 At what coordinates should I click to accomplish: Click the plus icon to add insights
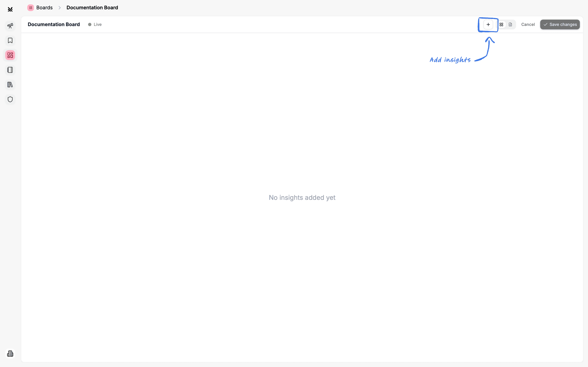(488, 24)
